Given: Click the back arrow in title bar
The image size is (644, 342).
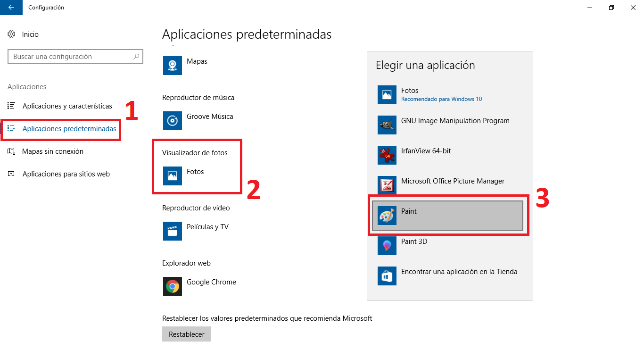Looking at the screenshot, I should [x=11, y=8].
